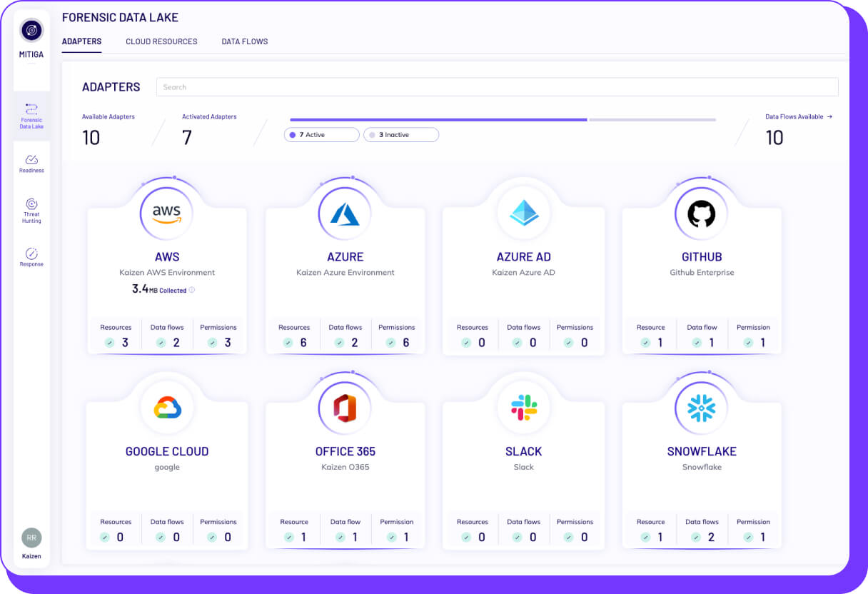Viewport: 868px width, 594px height.
Task: Open the AWS adapter via its logo icon
Action: pyautogui.click(x=166, y=212)
